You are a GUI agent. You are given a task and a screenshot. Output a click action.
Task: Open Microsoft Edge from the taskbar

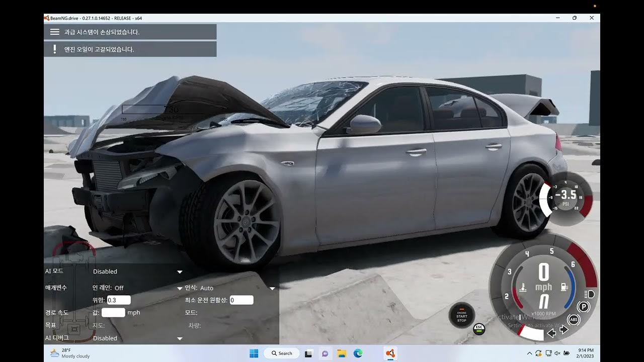pos(358,353)
